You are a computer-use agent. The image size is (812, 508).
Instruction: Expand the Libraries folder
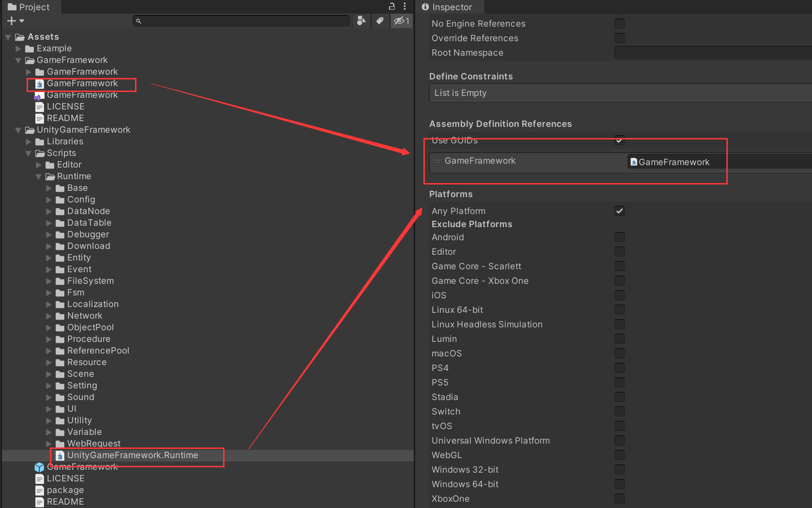tap(29, 141)
